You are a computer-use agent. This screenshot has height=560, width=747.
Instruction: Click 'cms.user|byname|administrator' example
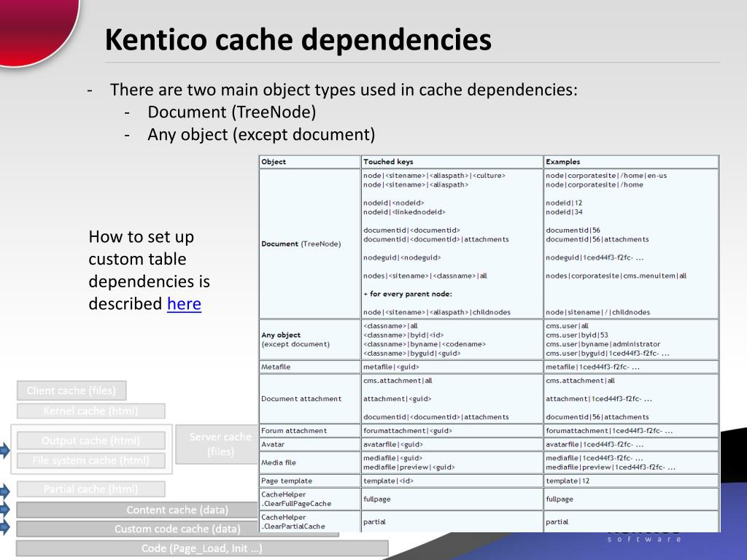point(603,344)
